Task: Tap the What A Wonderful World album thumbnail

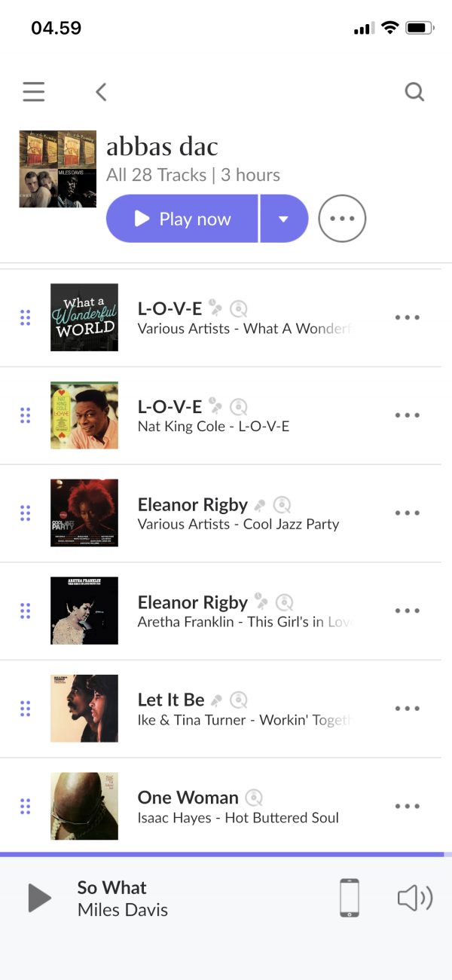Action: [84, 317]
